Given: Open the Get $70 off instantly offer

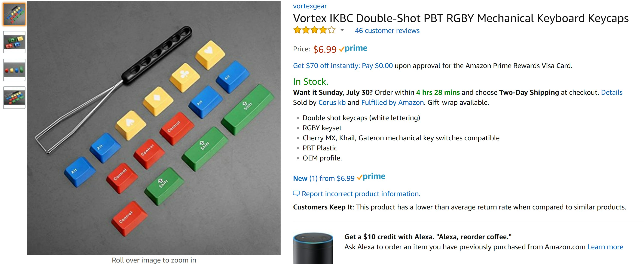Looking at the screenshot, I should [x=343, y=65].
